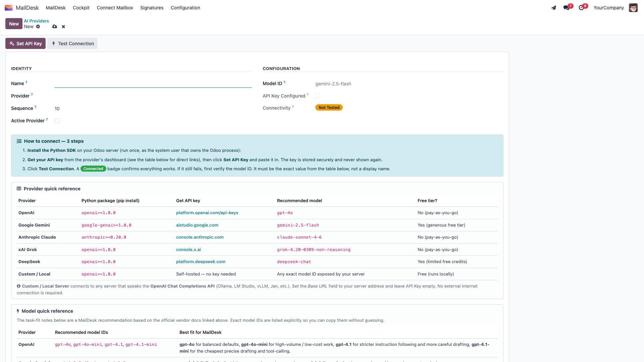The width and height of the screenshot is (644, 362).
Task: Click the help question mark beside Provider
Action: pyautogui.click(x=32, y=95)
